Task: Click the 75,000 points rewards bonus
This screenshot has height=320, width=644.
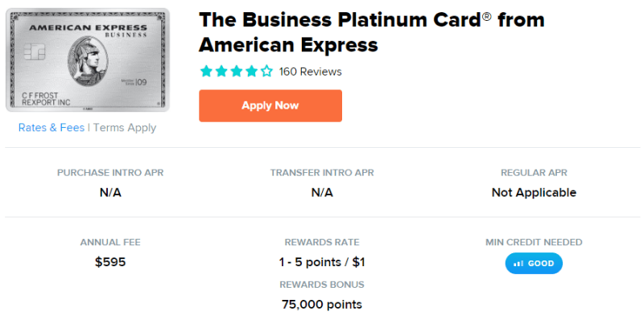Action: pos(322,305)
